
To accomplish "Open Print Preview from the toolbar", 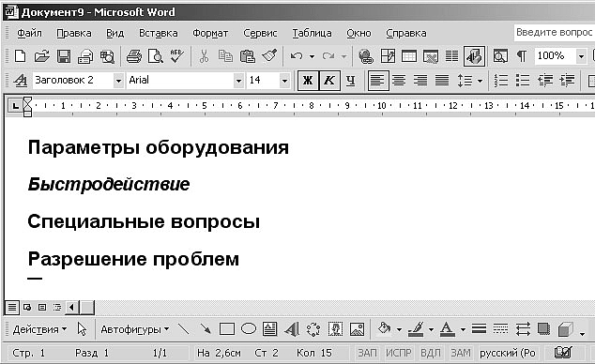I will [x=155, y=56].
